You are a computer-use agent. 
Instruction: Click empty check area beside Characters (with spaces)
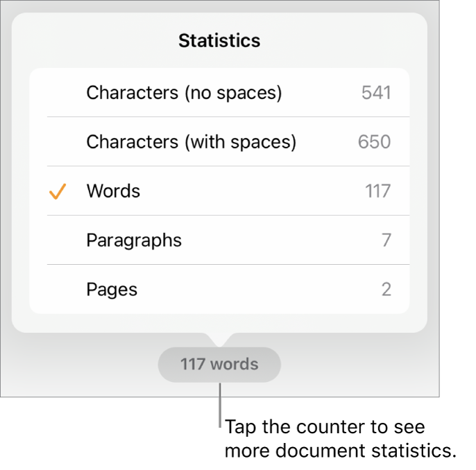click(x=58, y=142)
